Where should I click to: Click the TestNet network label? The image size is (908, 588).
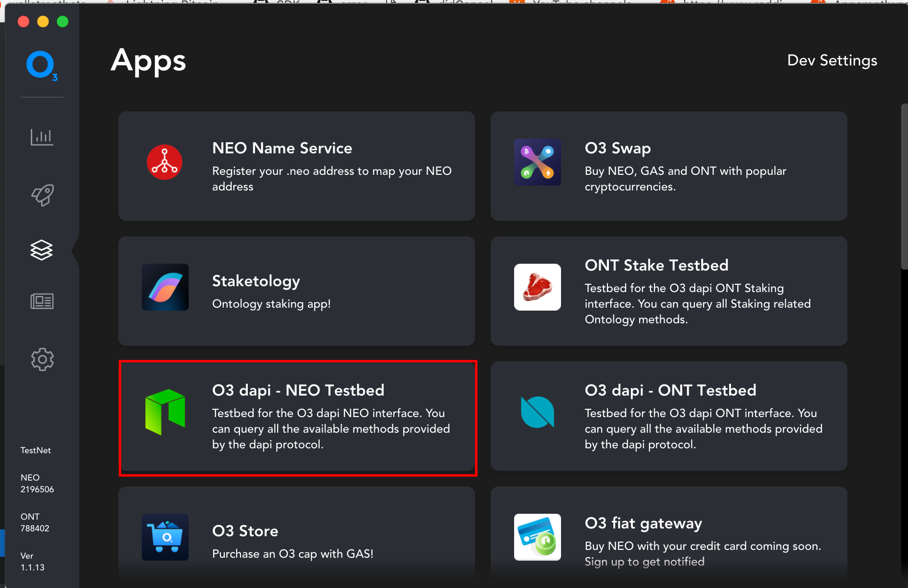[36, 450]
